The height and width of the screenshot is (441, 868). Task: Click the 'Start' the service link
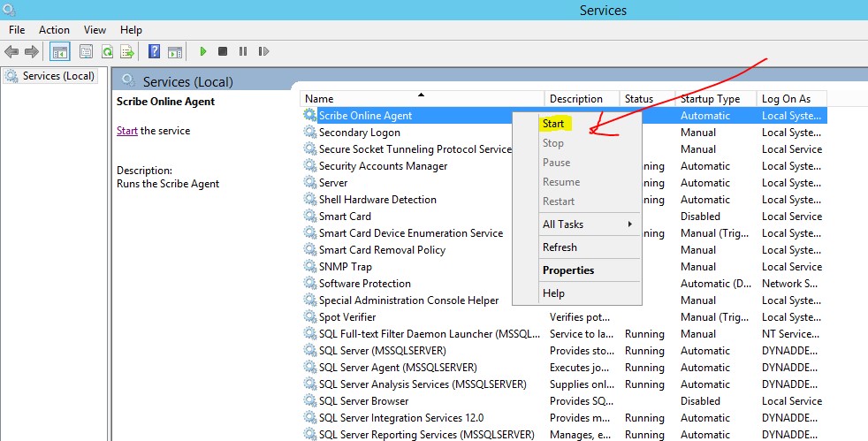126,131
